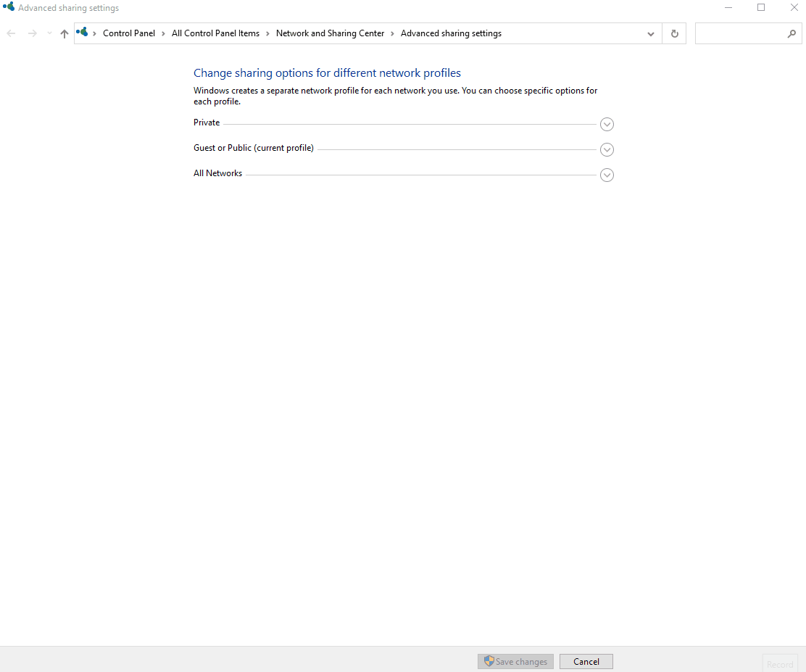Click the Record button at bottom right
Viewport: 806px width, 672px height.
[780, 663]
